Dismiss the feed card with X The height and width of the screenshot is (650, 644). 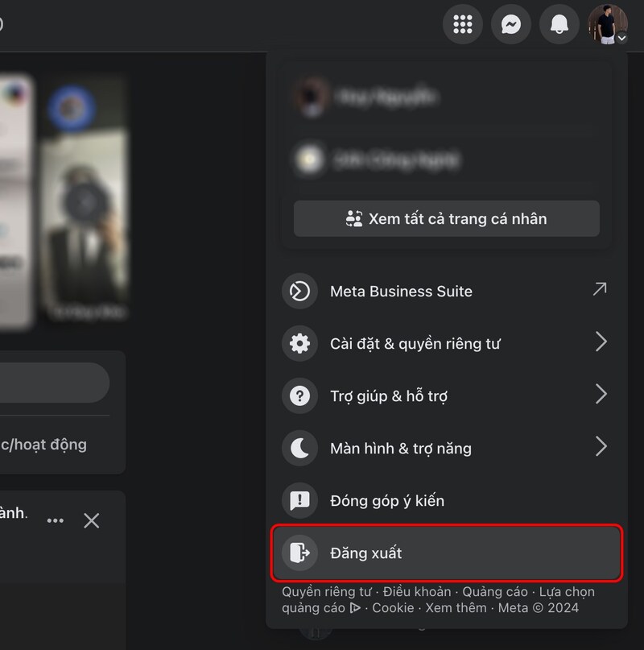pos(91,520)
